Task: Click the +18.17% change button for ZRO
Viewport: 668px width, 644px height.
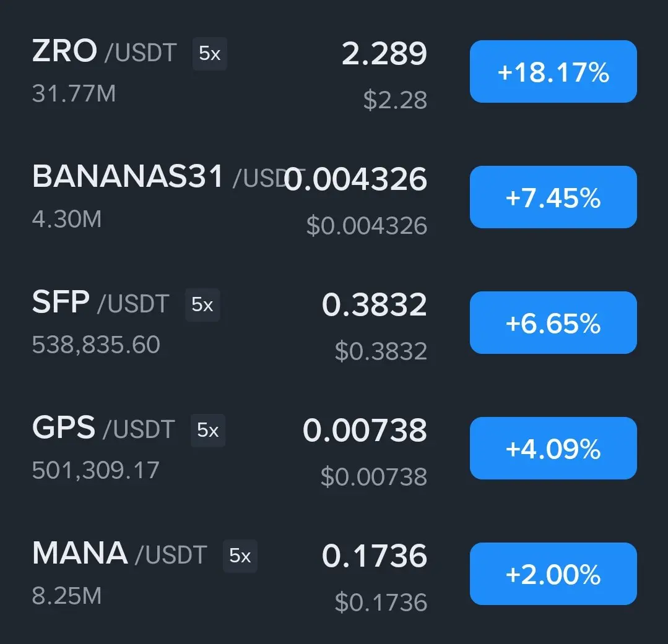Action: click(553, 72)
